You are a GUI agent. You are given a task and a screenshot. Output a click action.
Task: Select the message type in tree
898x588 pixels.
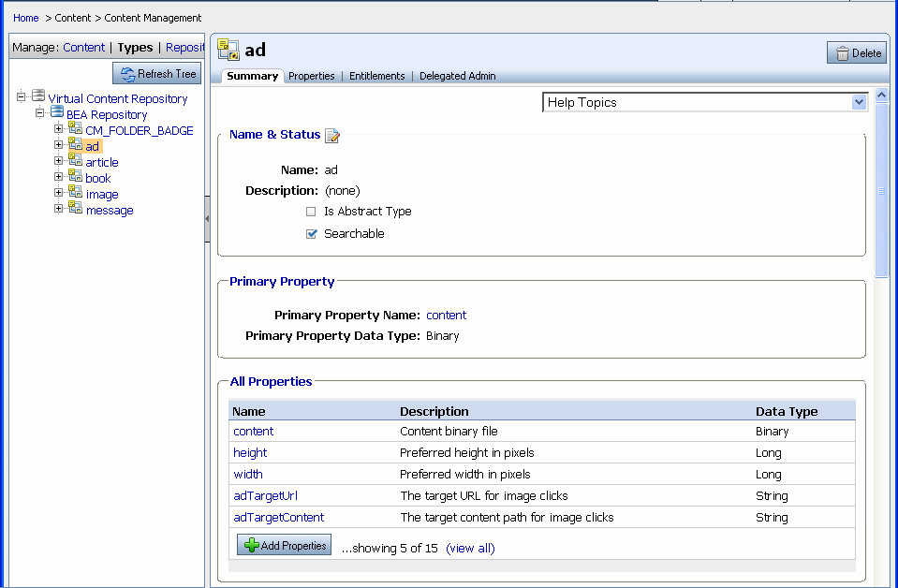[x=110, y=212]
